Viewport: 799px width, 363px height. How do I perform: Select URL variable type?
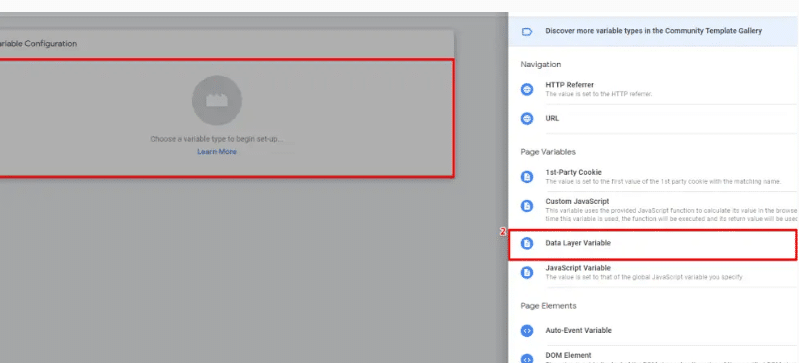653,119
